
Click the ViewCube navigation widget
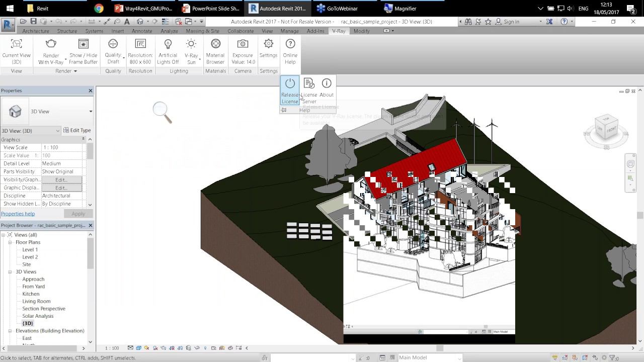click(x=605, y=127)
